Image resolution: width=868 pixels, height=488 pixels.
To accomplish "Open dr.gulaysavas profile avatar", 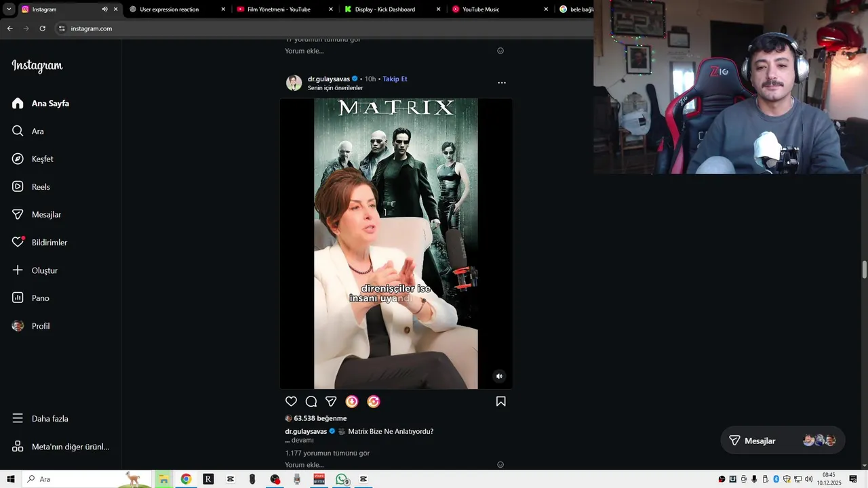I will click(294, 83).
